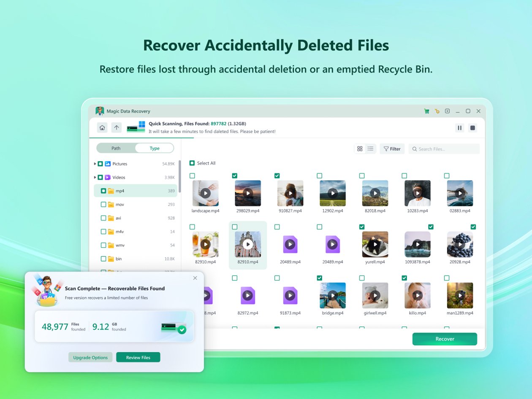Check the m4v folder checkbox
This screenshot has width=532, height=399.
[x=103, y=232]
